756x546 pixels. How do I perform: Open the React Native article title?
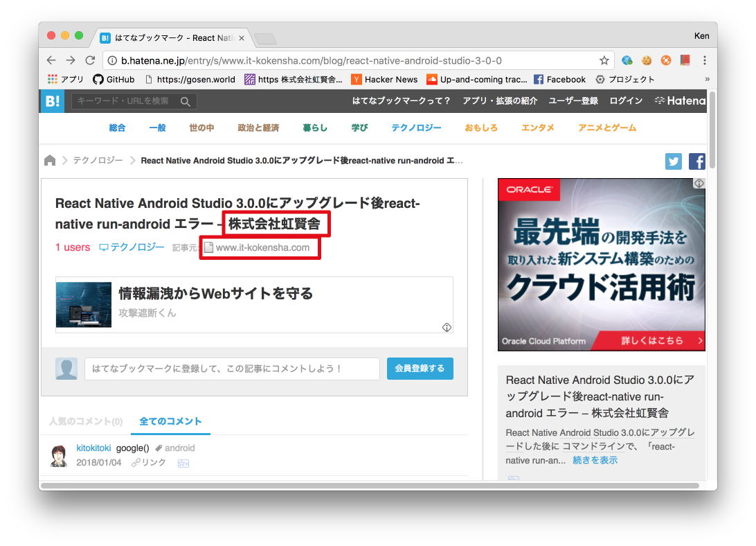[237, 213]
